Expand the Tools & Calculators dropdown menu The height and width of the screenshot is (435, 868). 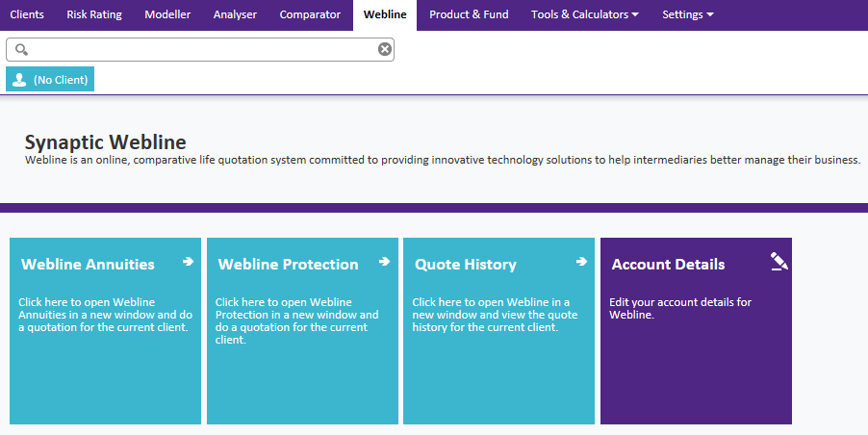point(585,15)
